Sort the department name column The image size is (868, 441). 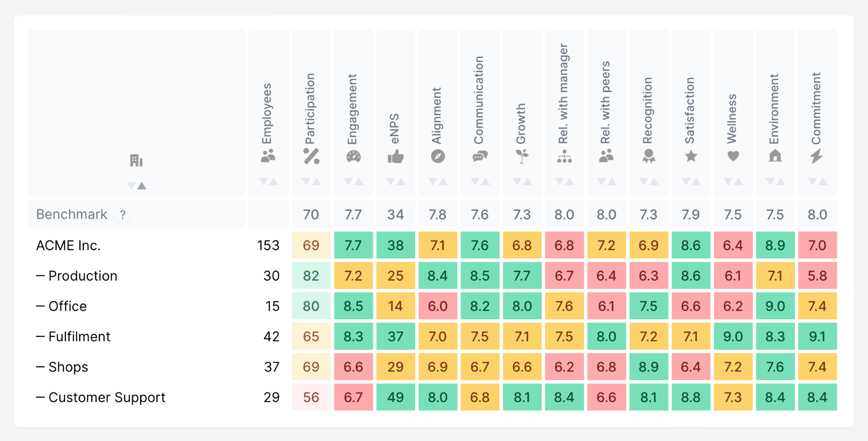(x=137, y=186)
